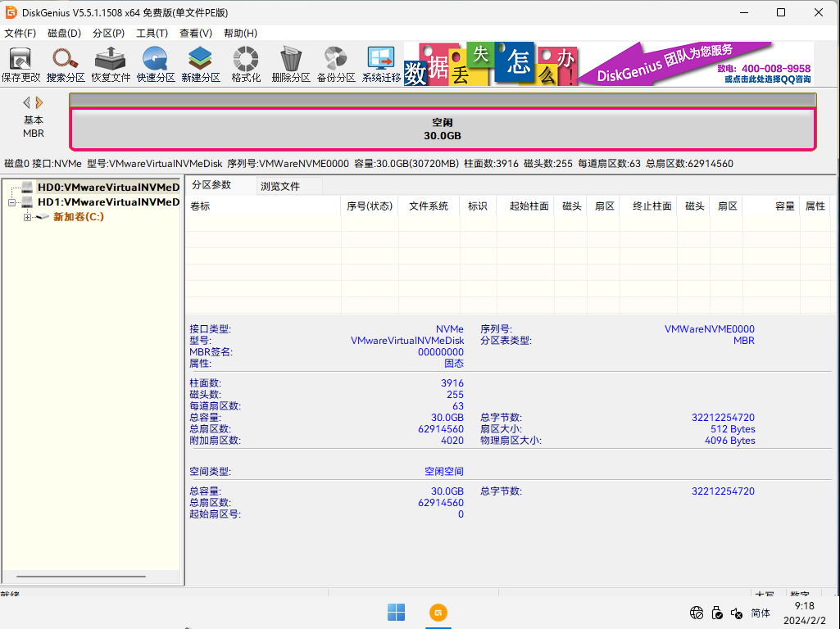Click the 新加卷(C:) volume drive icon
The width and height of the screenshot is (840, 629).
pos(43,217)
